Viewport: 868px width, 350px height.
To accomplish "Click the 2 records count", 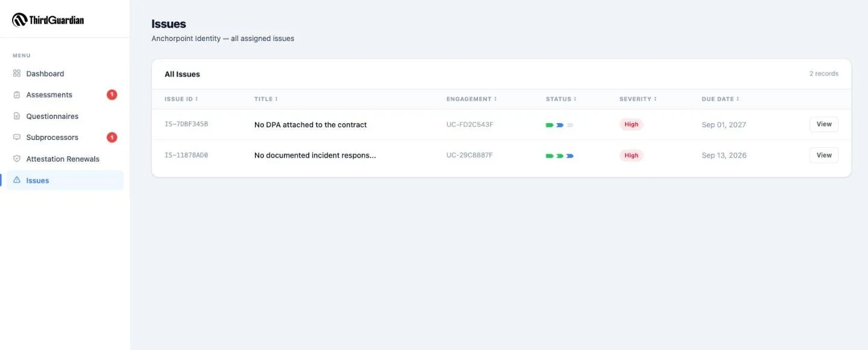I will pos(823,74).
